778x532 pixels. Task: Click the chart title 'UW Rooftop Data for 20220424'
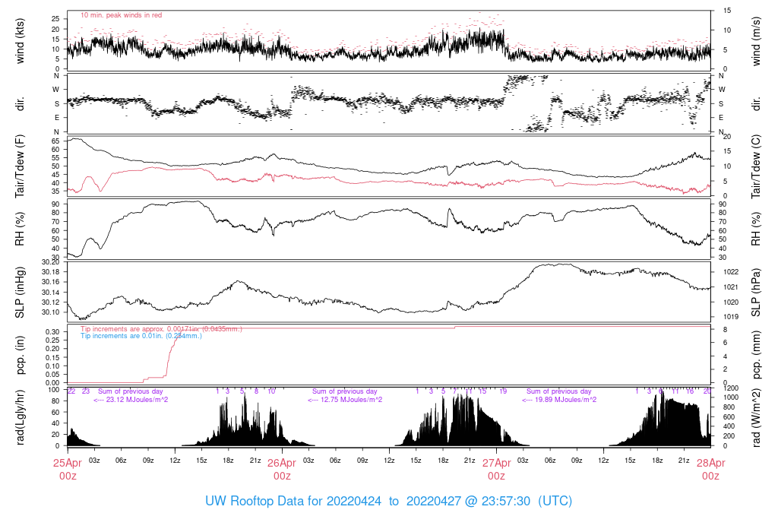293,502
